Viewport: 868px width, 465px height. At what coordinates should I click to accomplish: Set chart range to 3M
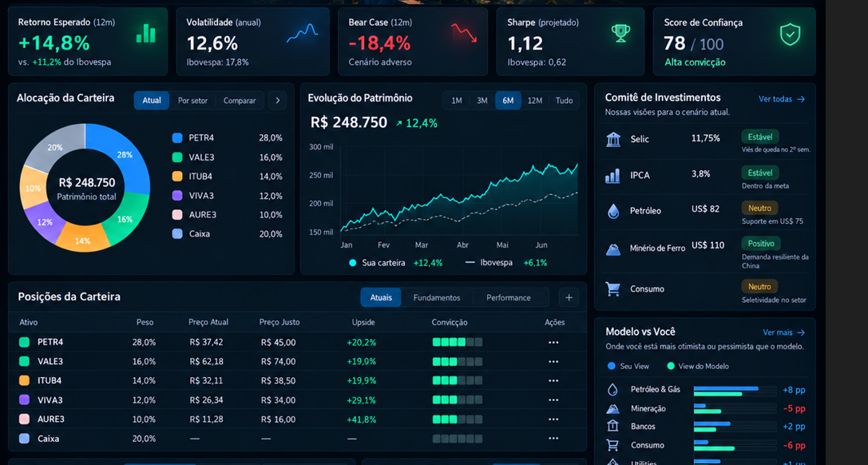click(x=482, y=101)
